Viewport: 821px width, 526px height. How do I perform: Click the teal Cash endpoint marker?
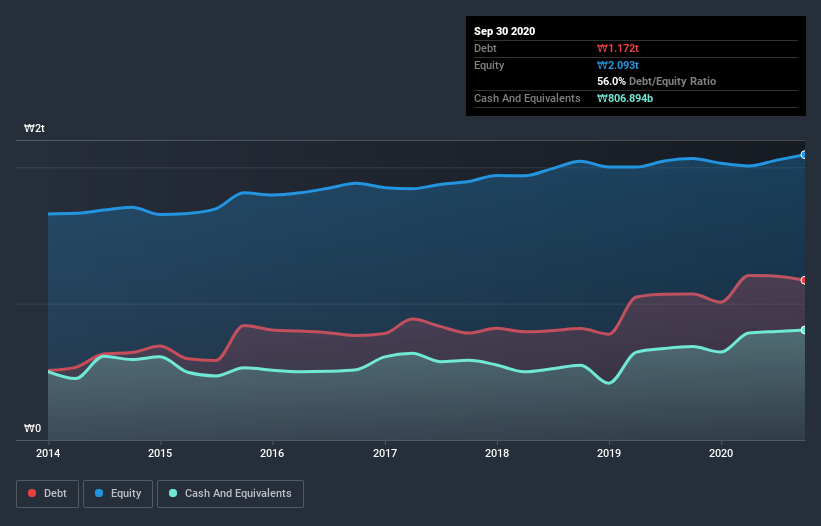pyautogui.click(x=804, y=330)
